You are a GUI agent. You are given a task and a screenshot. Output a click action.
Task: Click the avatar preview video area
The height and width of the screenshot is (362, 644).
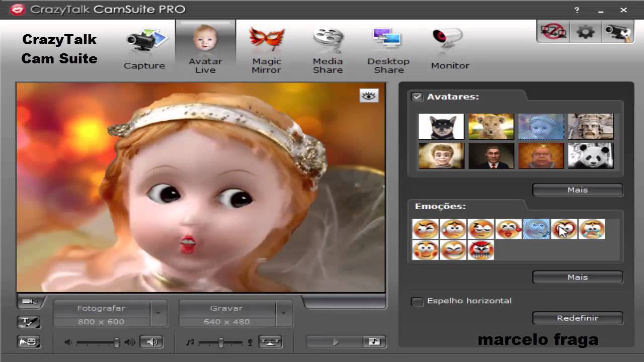tap(201, 187)
